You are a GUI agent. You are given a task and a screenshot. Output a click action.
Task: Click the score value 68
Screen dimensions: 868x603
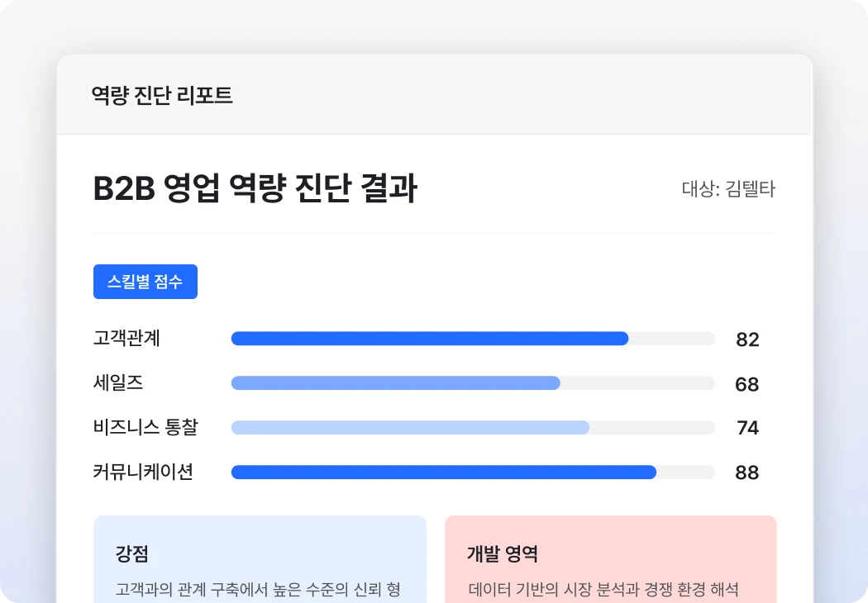tap(746, 384)
